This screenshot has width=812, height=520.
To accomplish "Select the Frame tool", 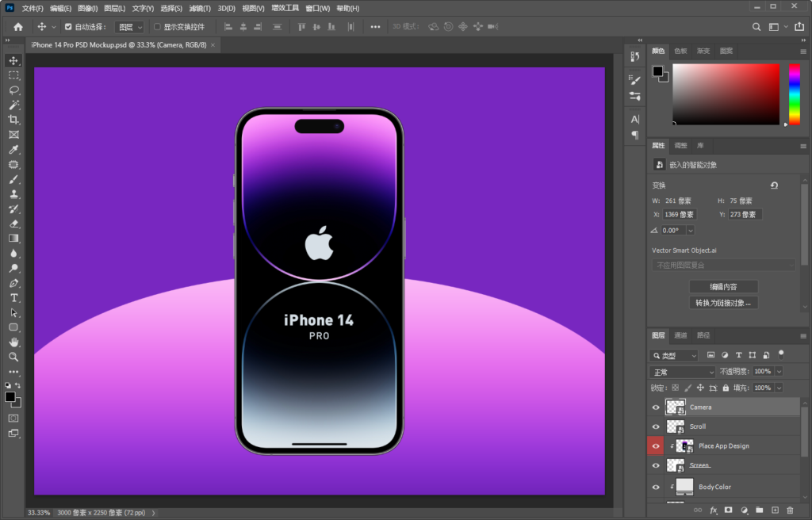I will point(13,135).
